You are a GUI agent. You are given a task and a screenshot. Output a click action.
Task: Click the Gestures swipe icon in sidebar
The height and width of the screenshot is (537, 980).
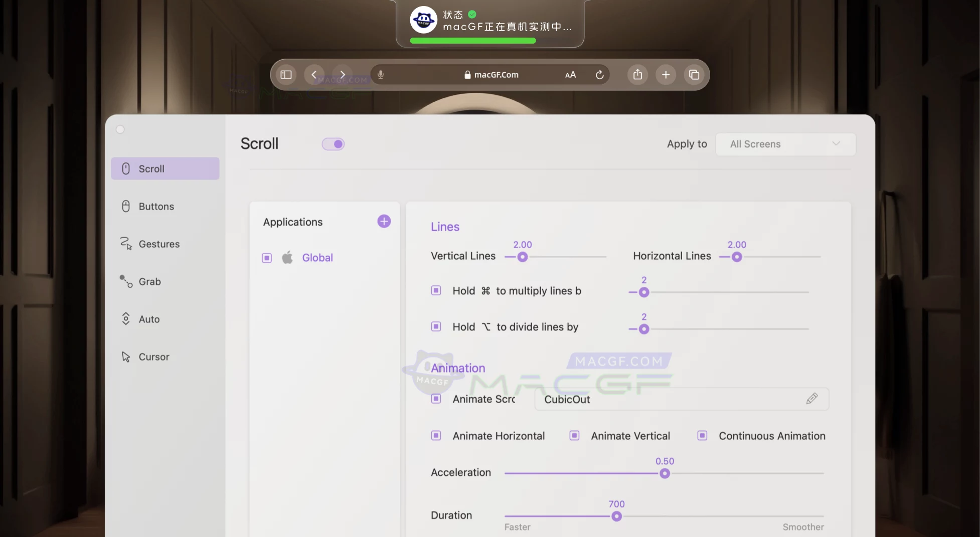[x=126, y=244]
